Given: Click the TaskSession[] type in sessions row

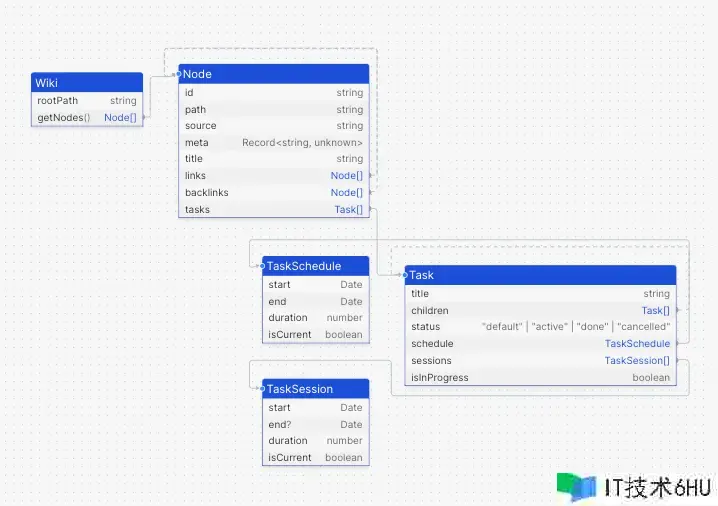Looking at the screenshot, I should tap(637, 361).
